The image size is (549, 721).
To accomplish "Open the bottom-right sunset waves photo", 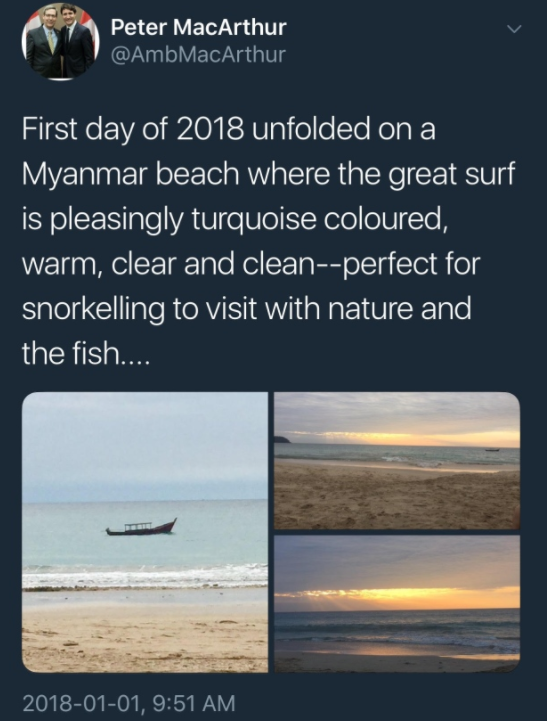I will pyautogui.click(x=397, y=604).
